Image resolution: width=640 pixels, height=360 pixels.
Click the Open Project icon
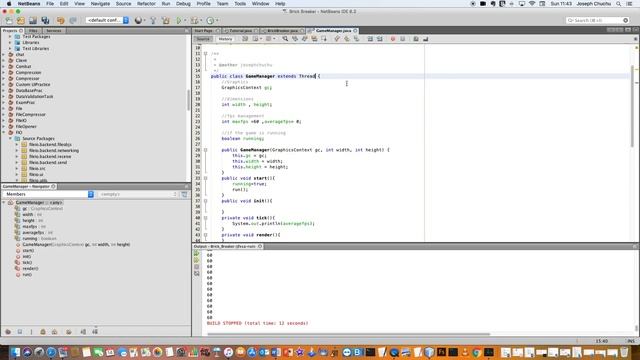33,20
